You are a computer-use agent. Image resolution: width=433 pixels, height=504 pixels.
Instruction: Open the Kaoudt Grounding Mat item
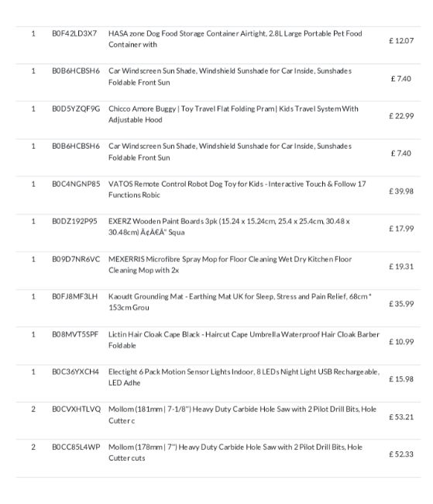[x=240, y=302]
